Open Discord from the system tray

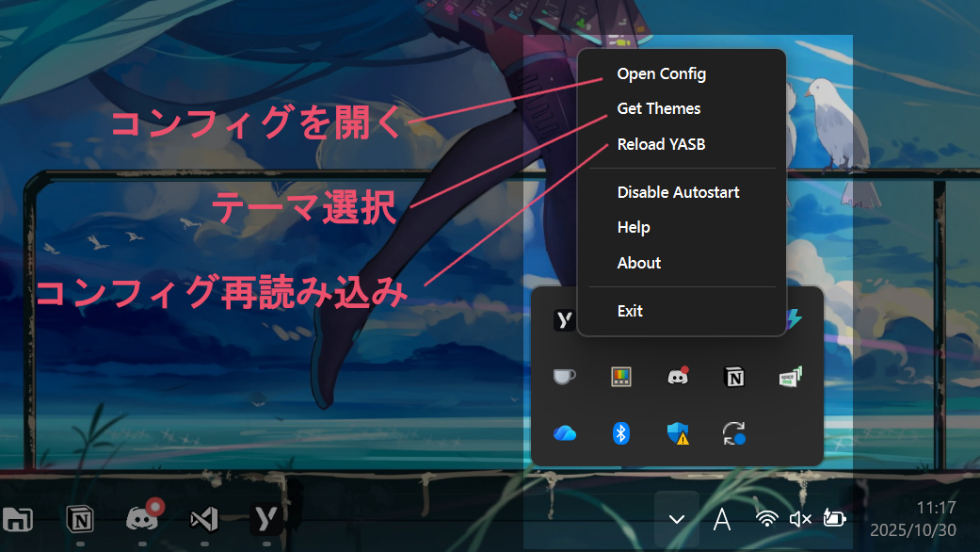coord(678,376)
